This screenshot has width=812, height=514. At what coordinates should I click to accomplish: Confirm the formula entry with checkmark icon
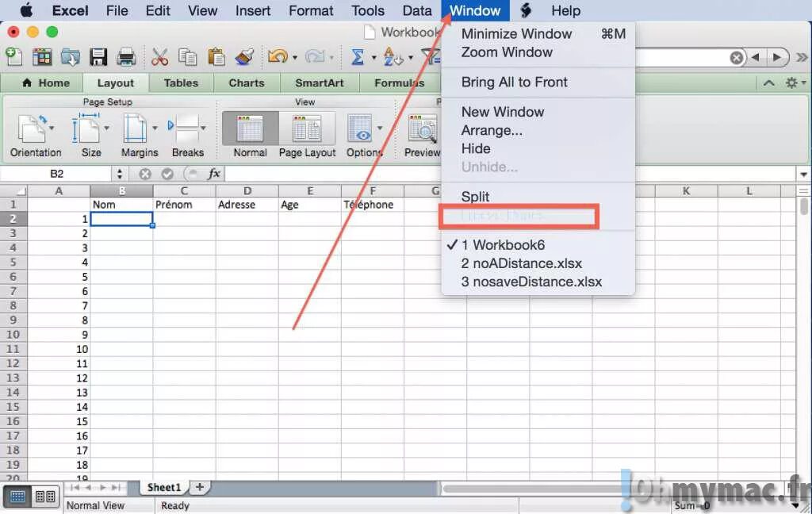pos(167,174)
